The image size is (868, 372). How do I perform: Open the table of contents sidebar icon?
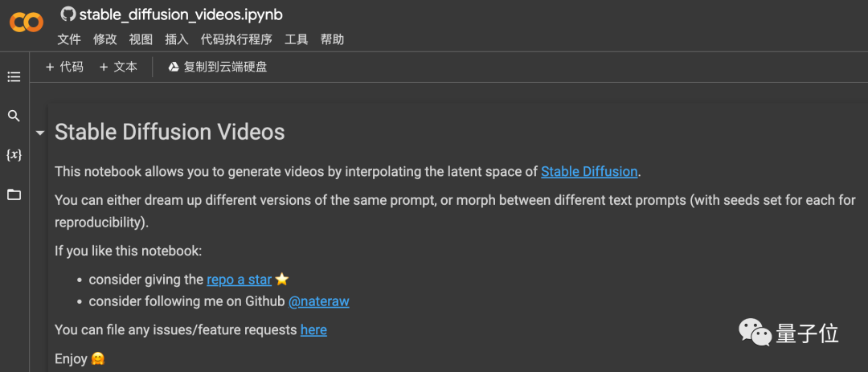[x=14, y=77]
